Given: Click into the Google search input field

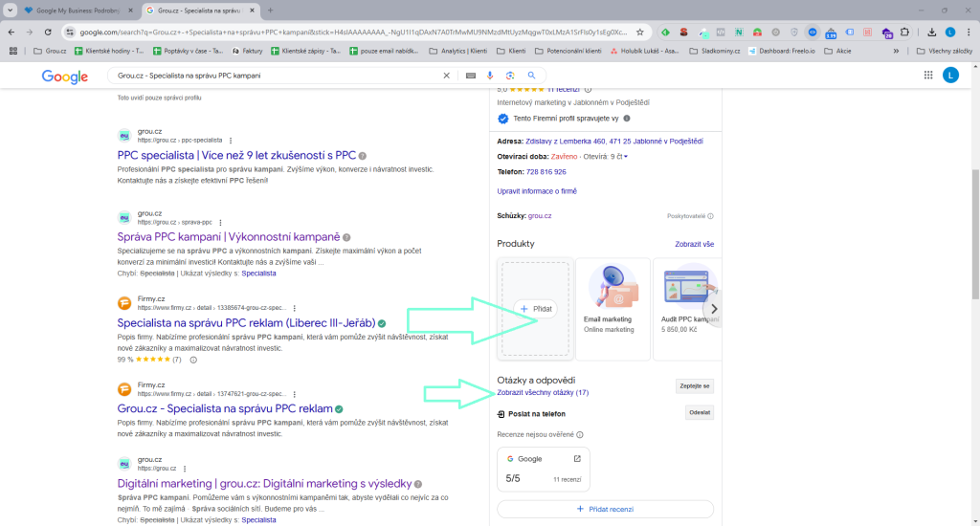Looking at the screenshot, I should pyautogui.click(x=278, y=75).
